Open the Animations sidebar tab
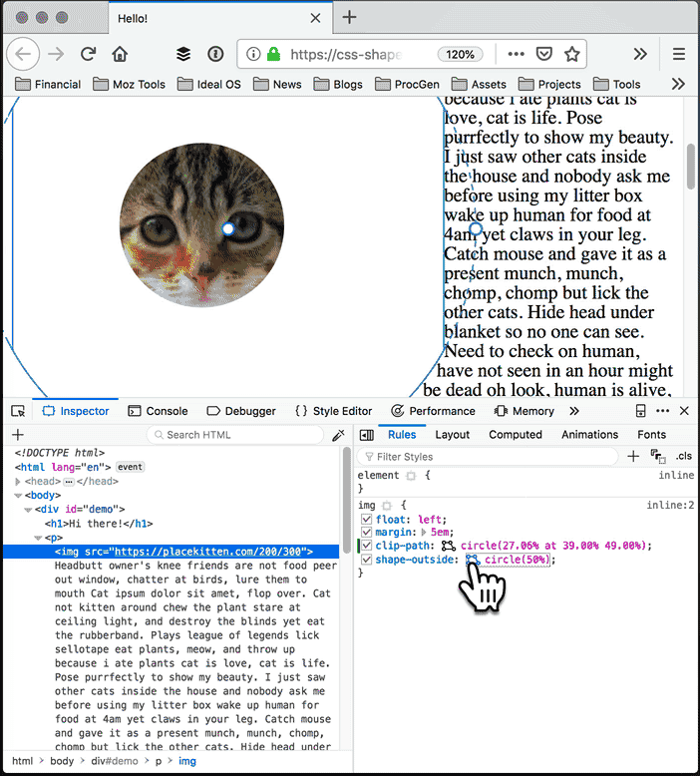Screen dimensions: 700x776 [589, 435]
